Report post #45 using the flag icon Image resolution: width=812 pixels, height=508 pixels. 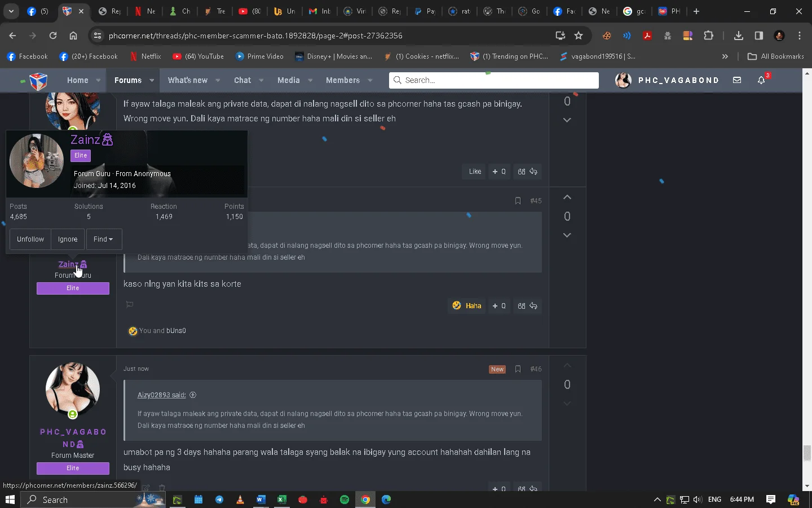pyautogui.click(x=130, y=305)
